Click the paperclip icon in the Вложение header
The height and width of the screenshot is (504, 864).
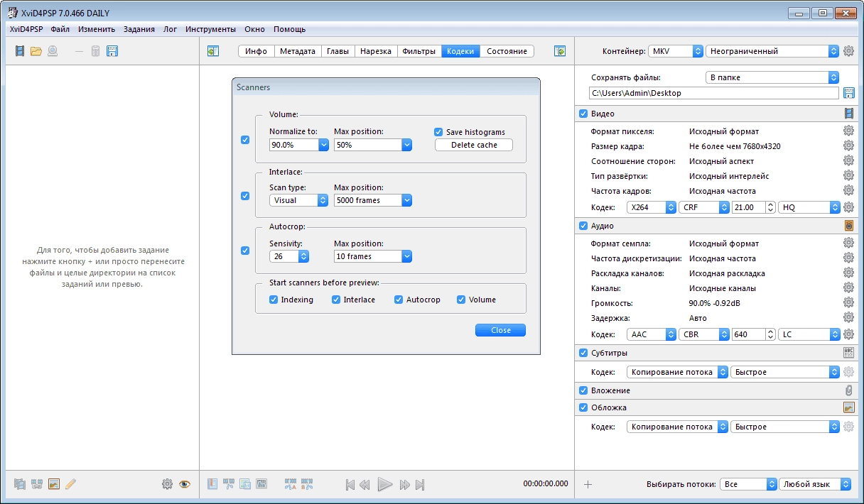click(848, 390)
